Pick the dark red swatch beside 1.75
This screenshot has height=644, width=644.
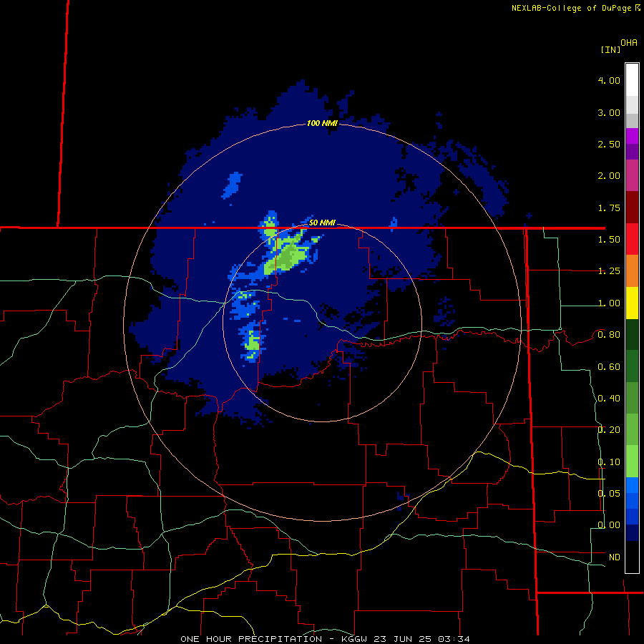632,208
